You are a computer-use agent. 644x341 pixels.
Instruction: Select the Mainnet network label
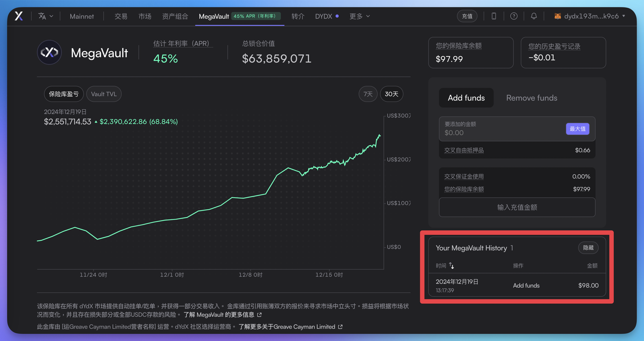[x=82, y=16]
